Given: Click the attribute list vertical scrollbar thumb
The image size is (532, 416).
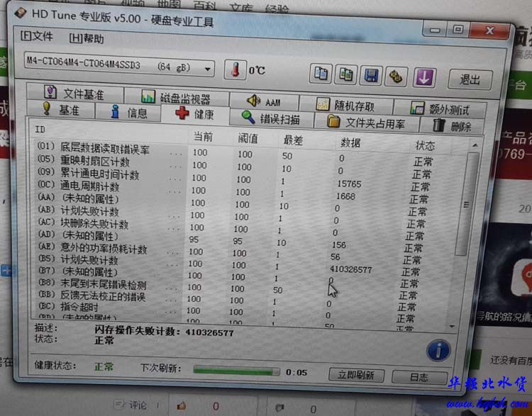Looking at the screenshot, I should [x=467, y=204].
